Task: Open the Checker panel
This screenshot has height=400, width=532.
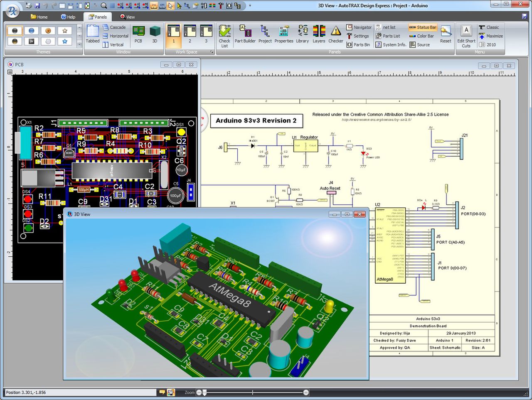Action: click(x=336, y=34)
